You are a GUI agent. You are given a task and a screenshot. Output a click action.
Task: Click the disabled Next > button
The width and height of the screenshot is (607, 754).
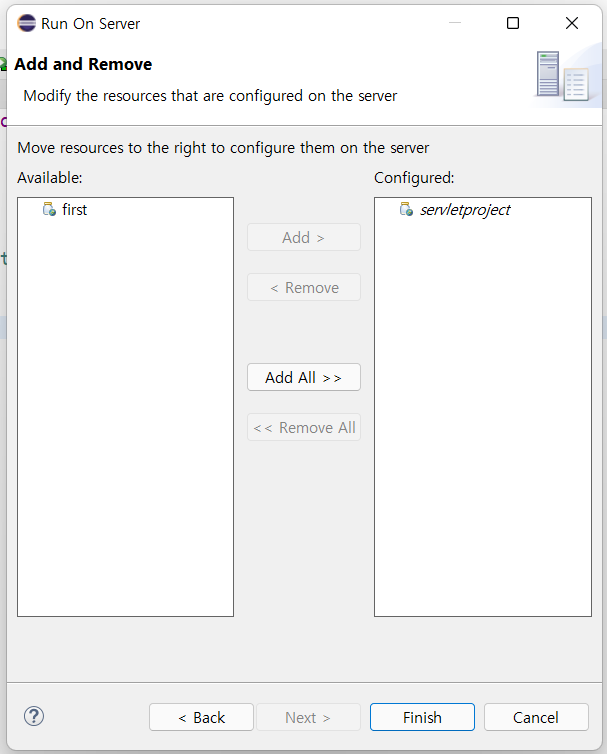tap(308, 717)
